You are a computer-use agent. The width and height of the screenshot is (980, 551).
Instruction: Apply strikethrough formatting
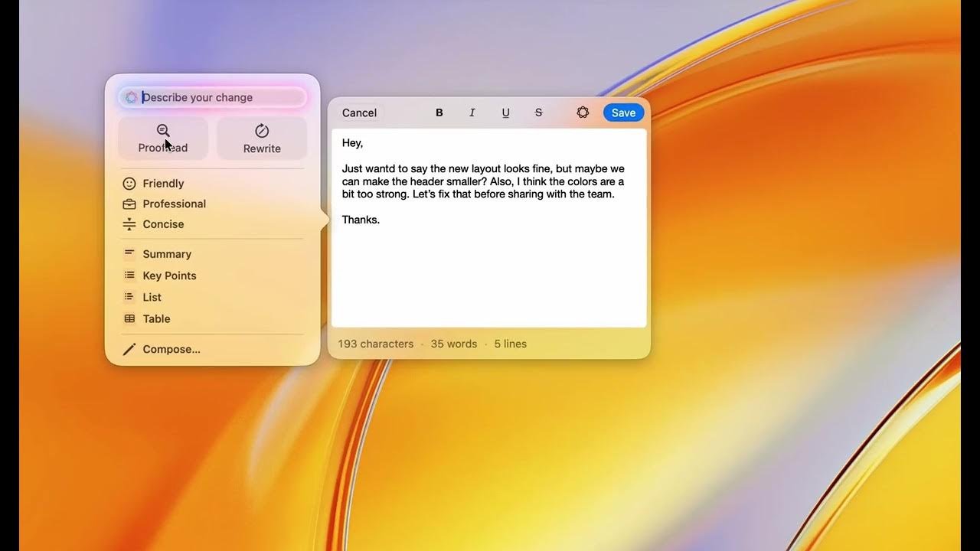(538, 112)
